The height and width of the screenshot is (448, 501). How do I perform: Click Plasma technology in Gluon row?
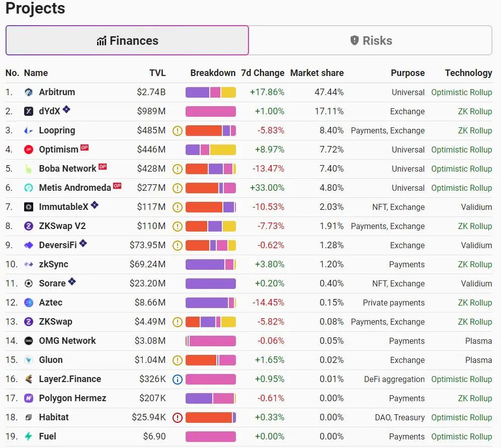[479, 360]
